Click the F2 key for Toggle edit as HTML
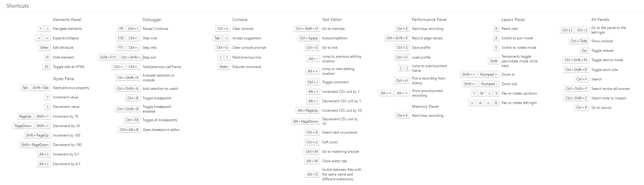Image resolution: width=644 pixels, height=185 pixels. 47,67
